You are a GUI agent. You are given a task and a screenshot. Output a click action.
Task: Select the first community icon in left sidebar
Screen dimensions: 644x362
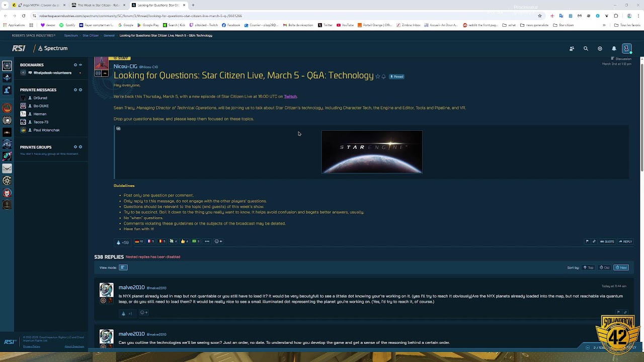point(7,65)
